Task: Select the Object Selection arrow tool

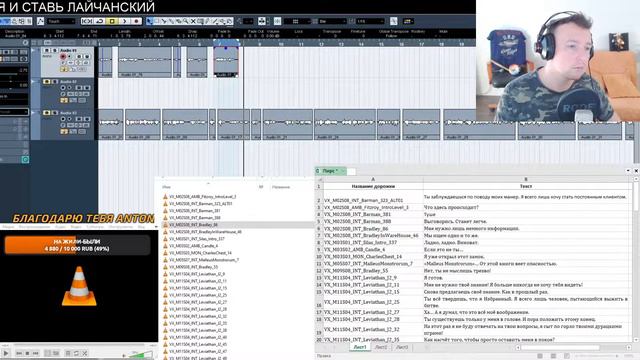Action: pos(150,21)
